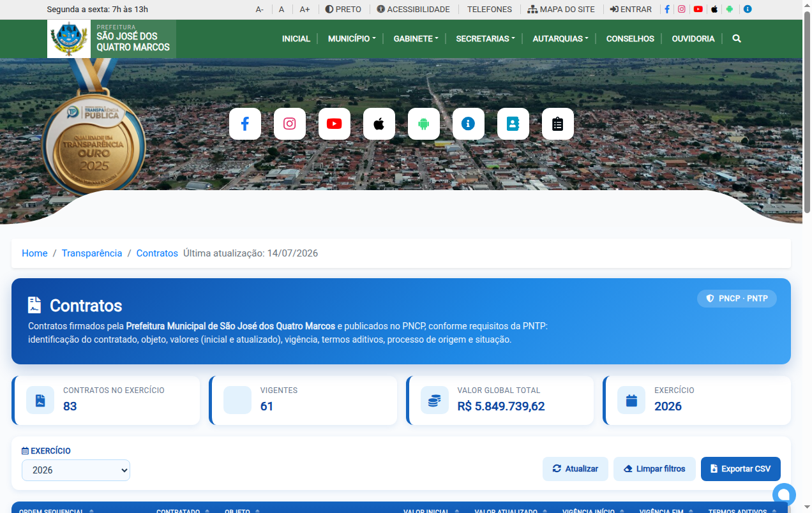Viewport: 812px width, 513px height.
Task: Click Home breadcrumb link
Action: [x=34, y=253]
